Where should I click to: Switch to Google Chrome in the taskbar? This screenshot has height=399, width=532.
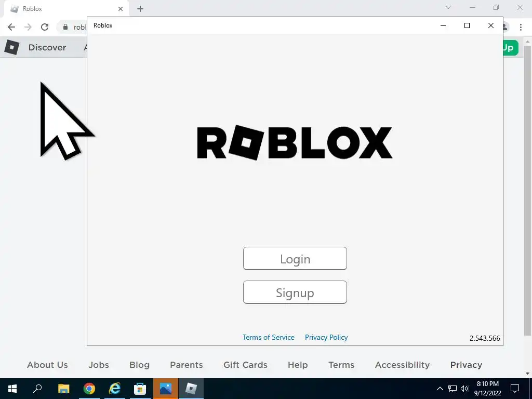89,389
